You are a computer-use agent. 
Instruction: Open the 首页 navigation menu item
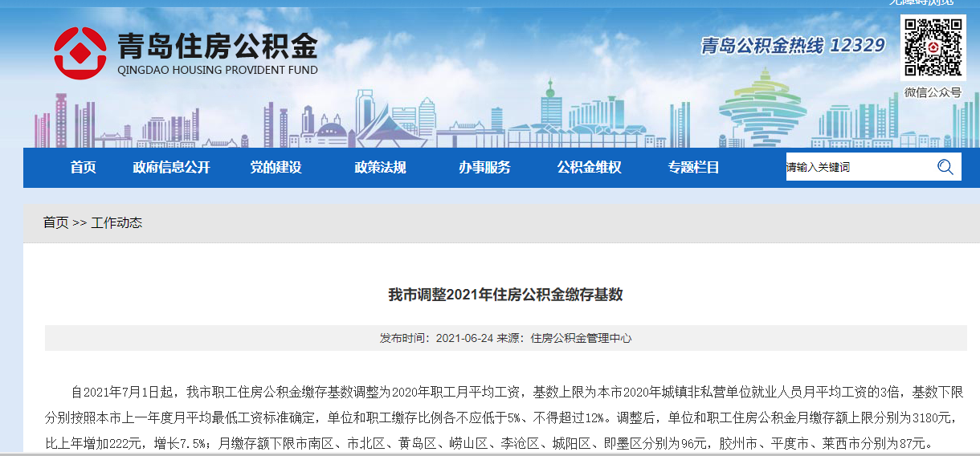[x=83, y=167]
